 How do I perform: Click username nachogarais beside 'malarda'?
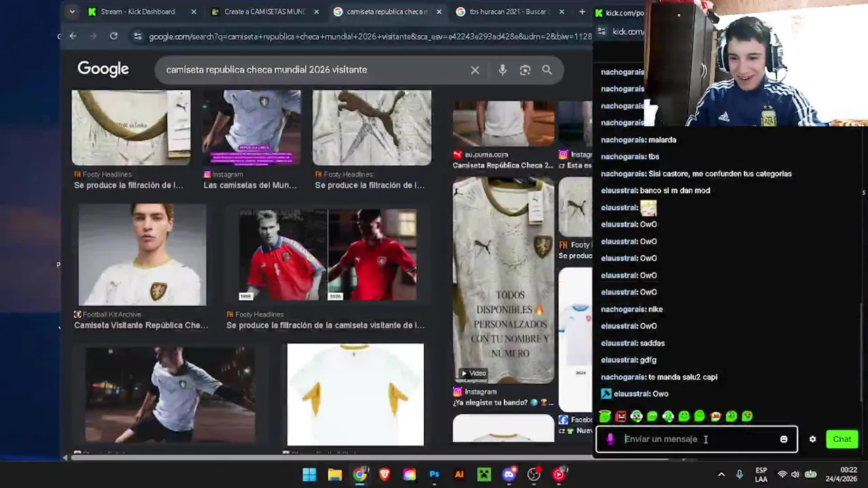click(x=623, y=140)
